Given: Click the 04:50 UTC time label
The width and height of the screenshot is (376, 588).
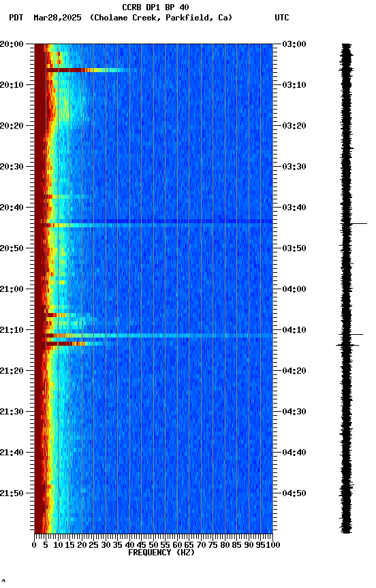Looking at the screenshot, I should point(294,494).
